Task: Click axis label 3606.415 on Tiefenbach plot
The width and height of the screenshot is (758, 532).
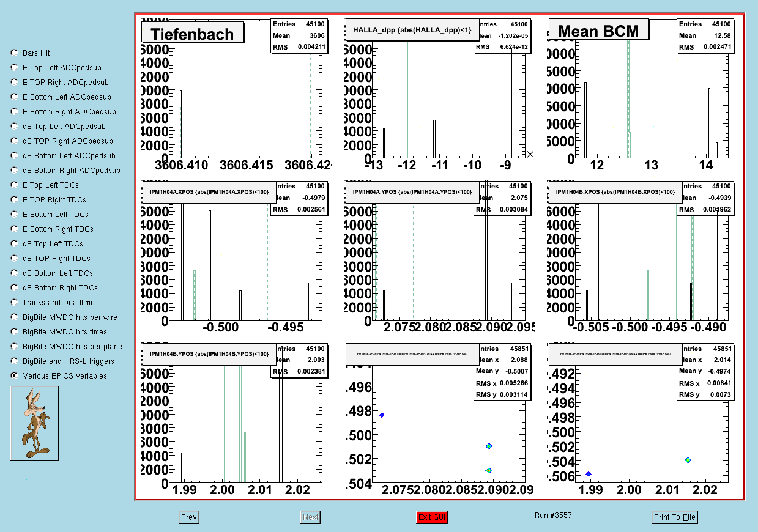Action: 246,165
